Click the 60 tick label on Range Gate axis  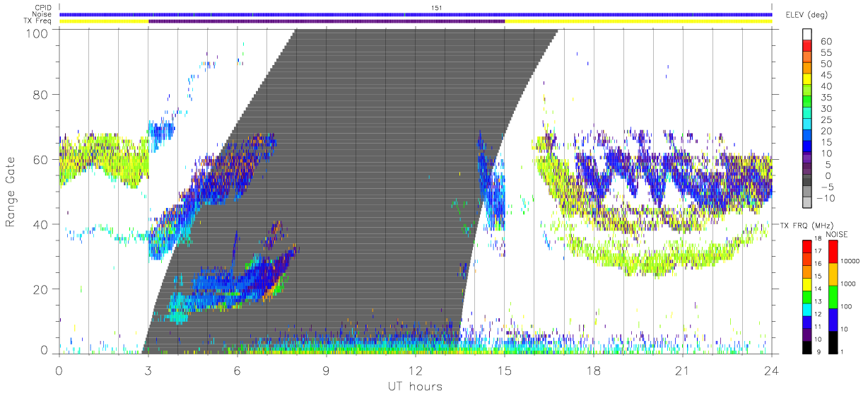coord(40,160)
